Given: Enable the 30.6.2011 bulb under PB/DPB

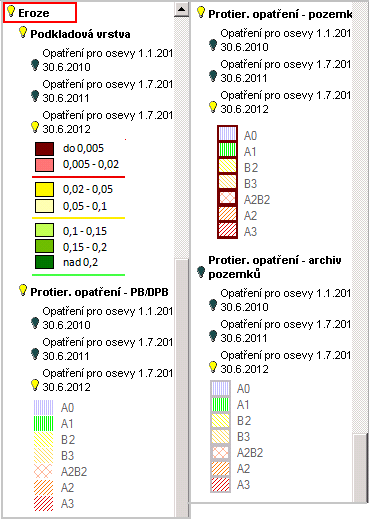Looking at the screenshot, I should pos(35,354).
